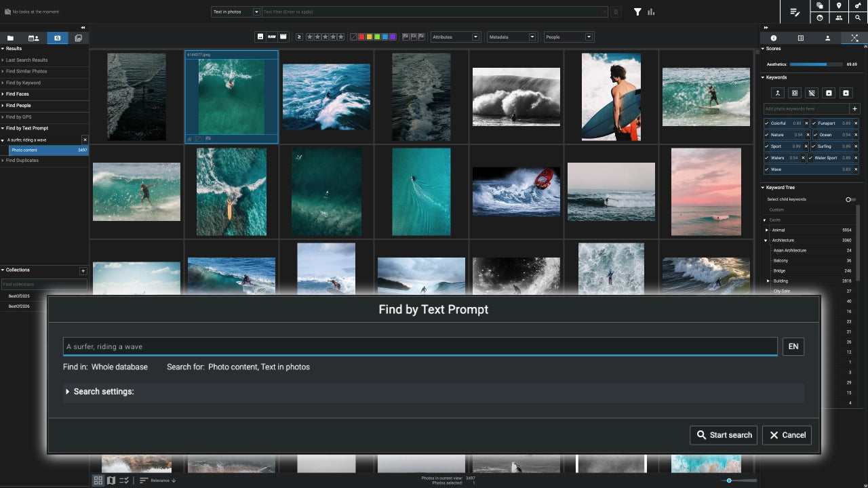Open the map location pin tool
Screen dimensions: 868x488
coord(839,6)
